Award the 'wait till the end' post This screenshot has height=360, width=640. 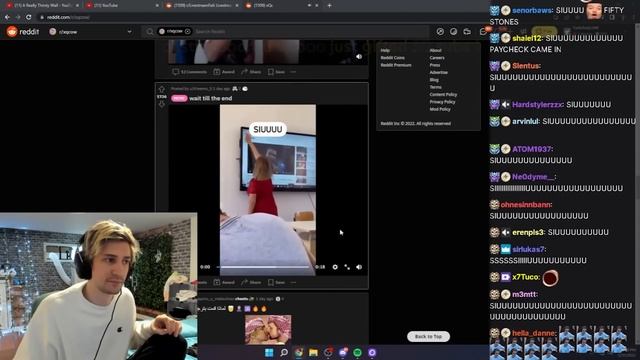coord(224,282)
